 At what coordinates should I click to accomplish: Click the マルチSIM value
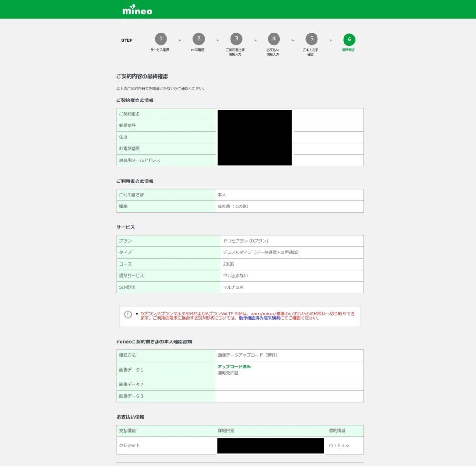tap(233, 287)
